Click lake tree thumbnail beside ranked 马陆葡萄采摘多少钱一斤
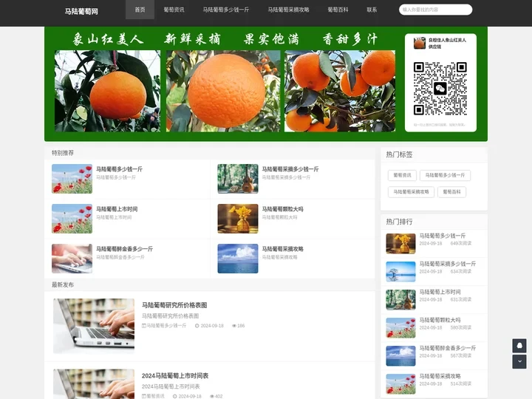The height and width of the screenshot is (399, 532). click(400, 272)
